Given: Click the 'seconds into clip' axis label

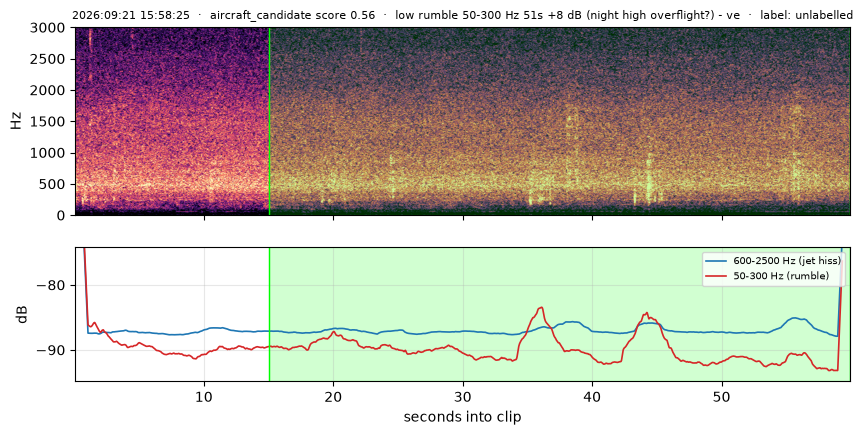Looking at the screenshot, I should tap(462, 417).
